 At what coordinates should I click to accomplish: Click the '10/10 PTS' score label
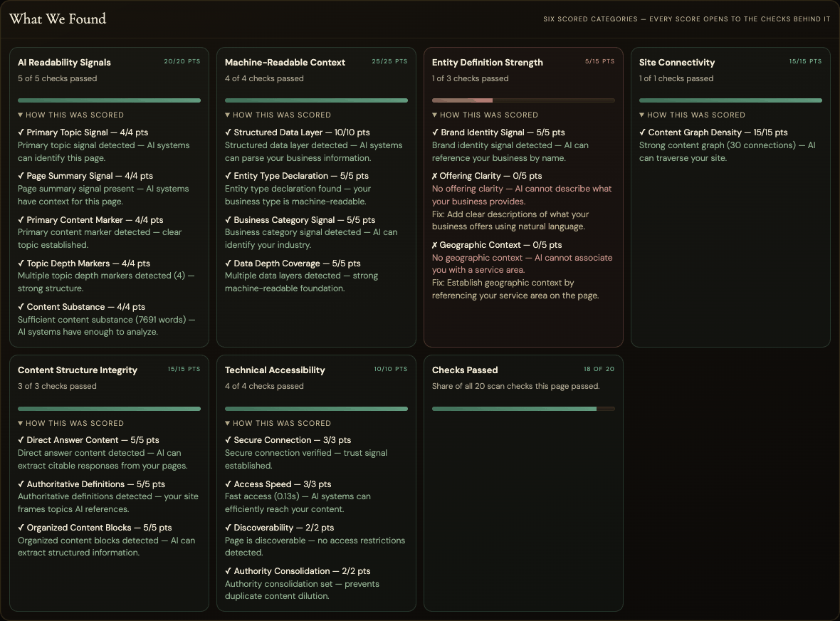point(391,369)
